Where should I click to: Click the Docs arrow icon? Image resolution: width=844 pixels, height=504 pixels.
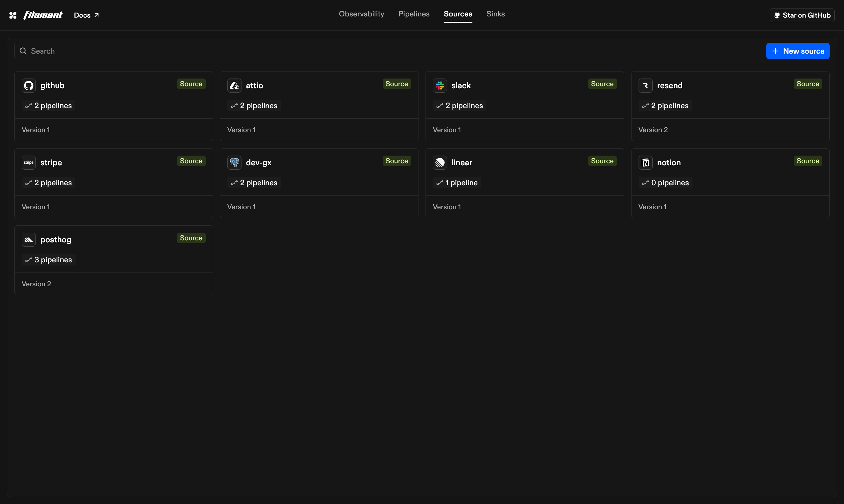coord(96,15)
